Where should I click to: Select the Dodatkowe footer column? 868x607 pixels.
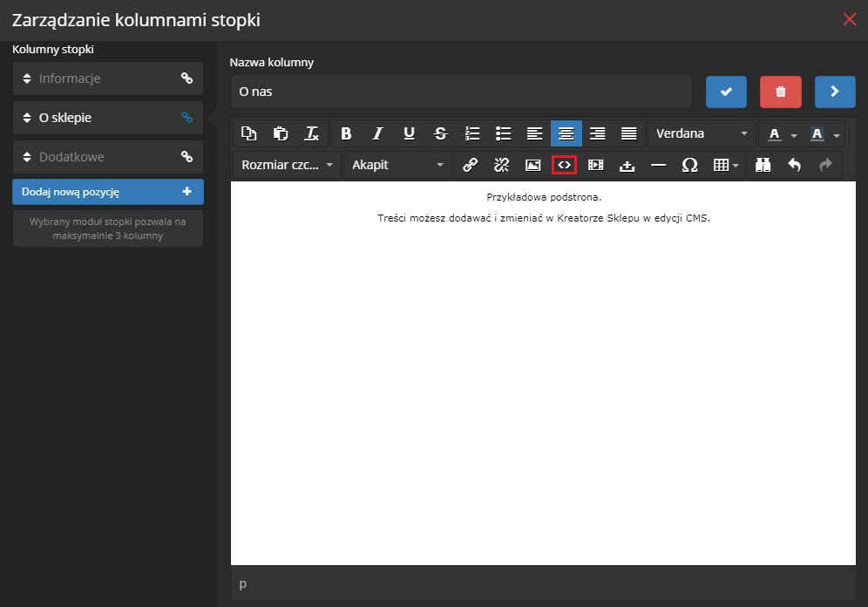tap(108, 157)
